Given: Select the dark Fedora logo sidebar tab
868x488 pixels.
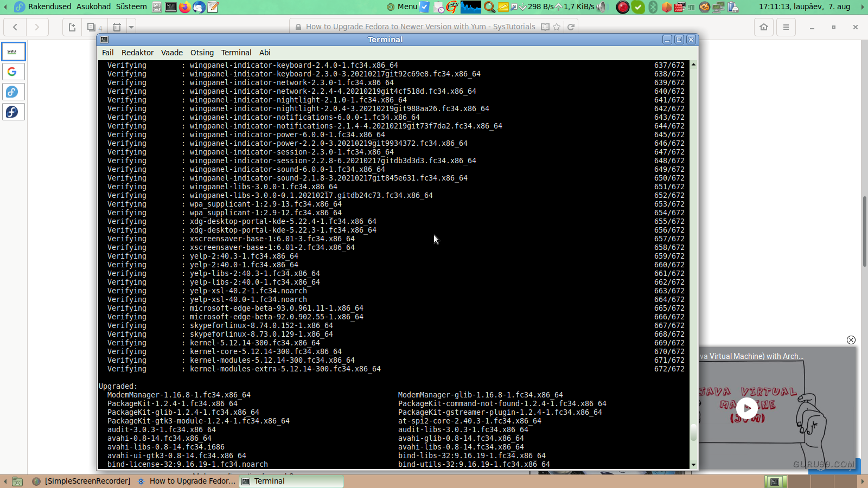Looking at the screenshot, I should [x=12, y=112].
